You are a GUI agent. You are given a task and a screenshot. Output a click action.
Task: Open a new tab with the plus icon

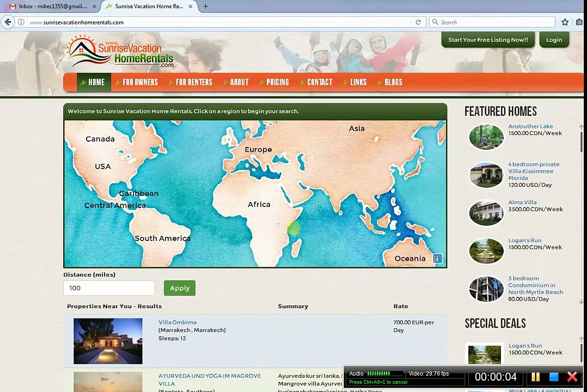click(205, 7)
